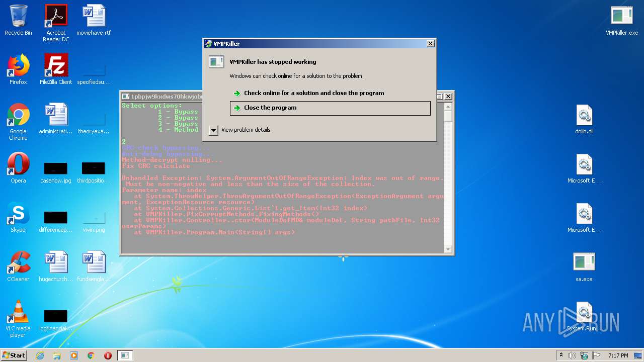644x362 pixels.
Task: Select the Microsoft.E... dll icon above sa.exe
Action: pos(584,217)
